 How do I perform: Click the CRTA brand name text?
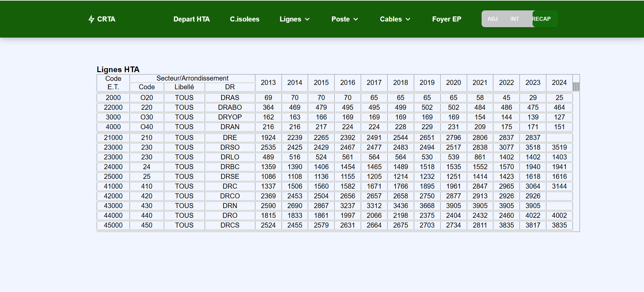[x=106, y=19]
